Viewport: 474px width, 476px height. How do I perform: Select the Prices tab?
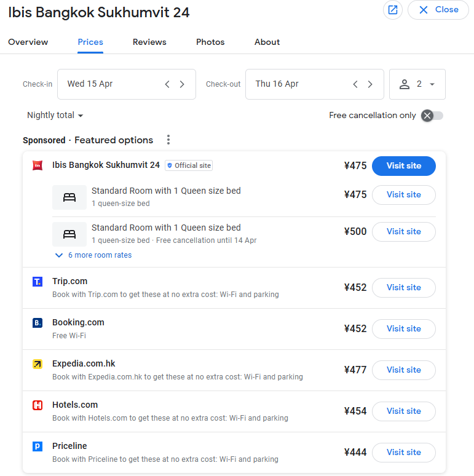(90, 42)
